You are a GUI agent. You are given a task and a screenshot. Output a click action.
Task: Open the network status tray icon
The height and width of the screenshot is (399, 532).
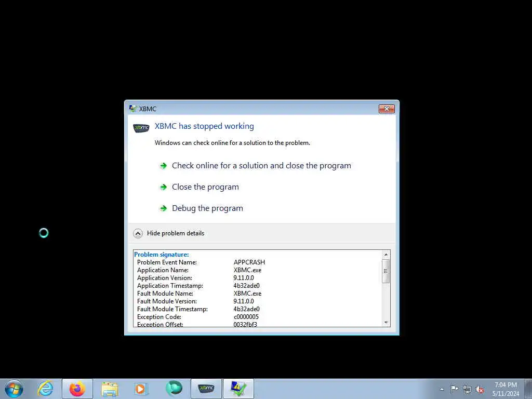coord(467,389)
